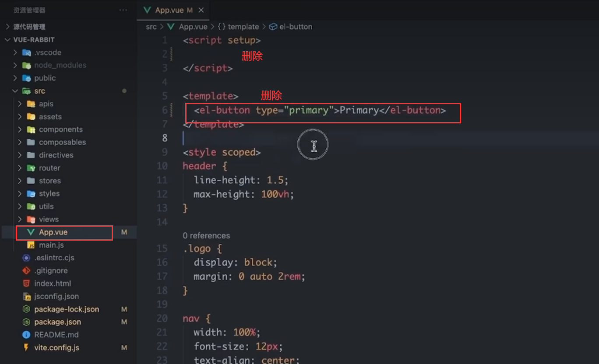
Task: Click the ESLint icon beside .eslintrc.cjs
Action: click(26, 258)
